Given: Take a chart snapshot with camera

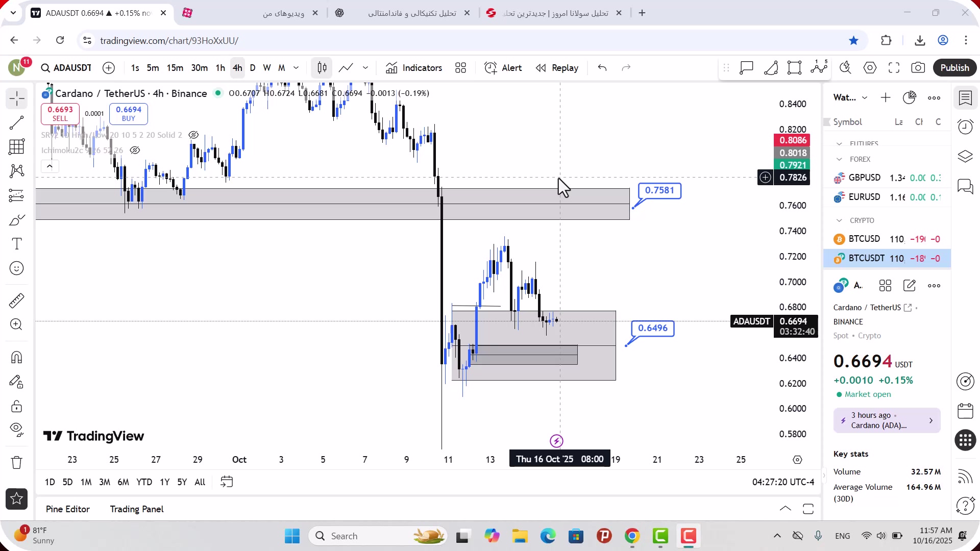Looking at the screenshot, I should pyautogui.click(x=918, y=68).
